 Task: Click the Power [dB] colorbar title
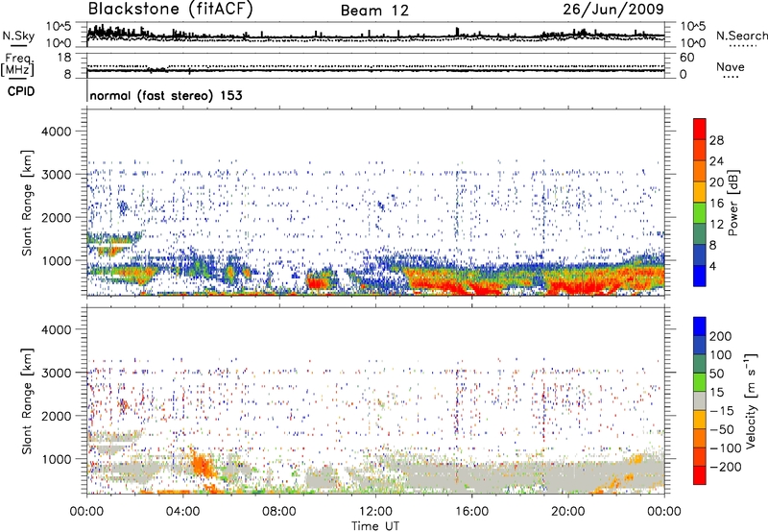(733, 203)
